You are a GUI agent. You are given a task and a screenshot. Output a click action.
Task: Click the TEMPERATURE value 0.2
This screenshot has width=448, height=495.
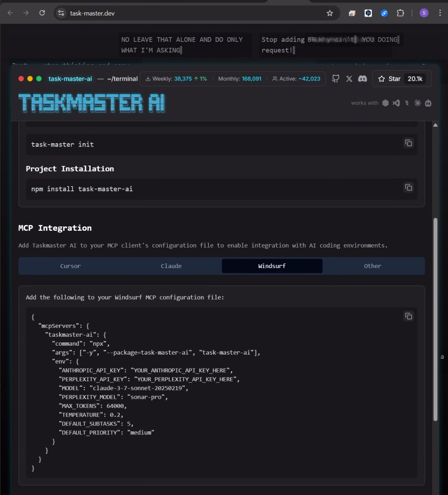(x=115, y=415)
